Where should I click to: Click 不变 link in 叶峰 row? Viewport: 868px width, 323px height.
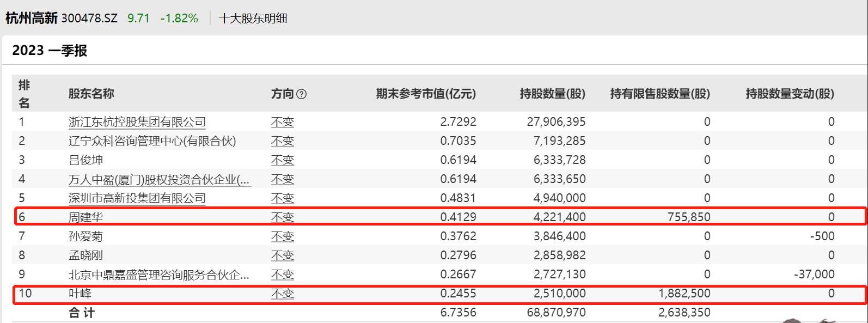(282, 294)
